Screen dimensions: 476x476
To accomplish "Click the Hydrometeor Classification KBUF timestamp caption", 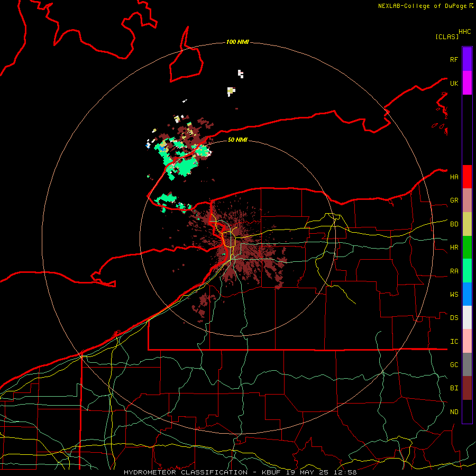I will (240, 472).
